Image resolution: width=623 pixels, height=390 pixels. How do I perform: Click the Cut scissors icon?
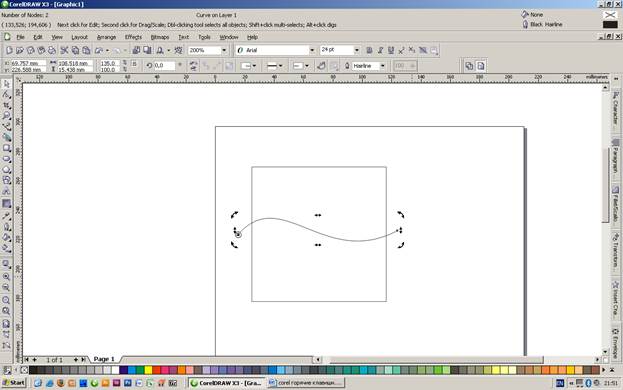[x=64, y=50]
